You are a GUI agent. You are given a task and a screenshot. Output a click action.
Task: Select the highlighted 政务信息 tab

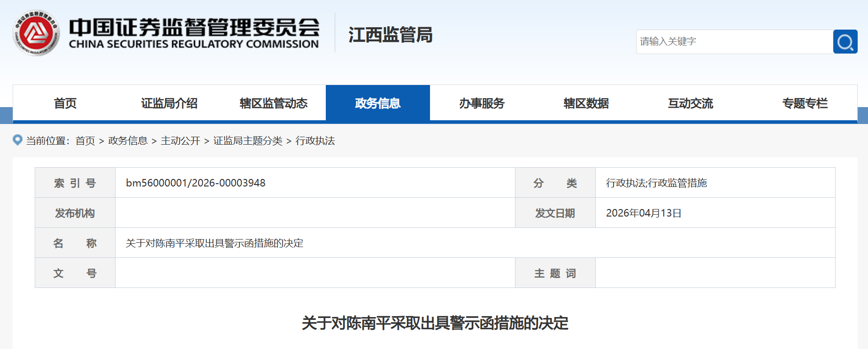[x=377, y=103]
